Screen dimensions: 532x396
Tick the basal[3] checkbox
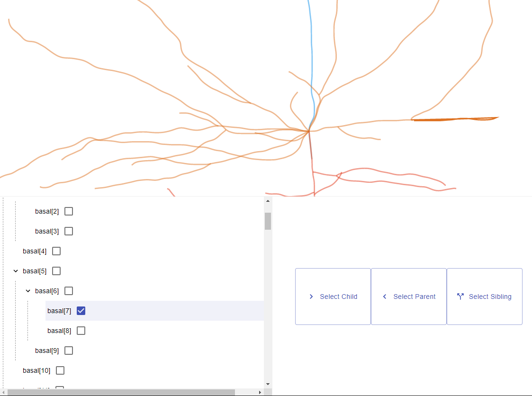[x=69, y=231]
